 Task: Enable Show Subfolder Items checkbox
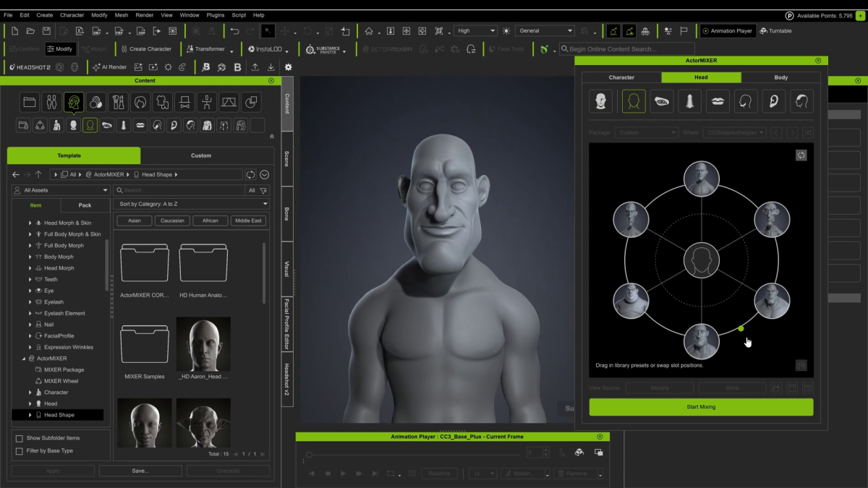pos(20,438)
